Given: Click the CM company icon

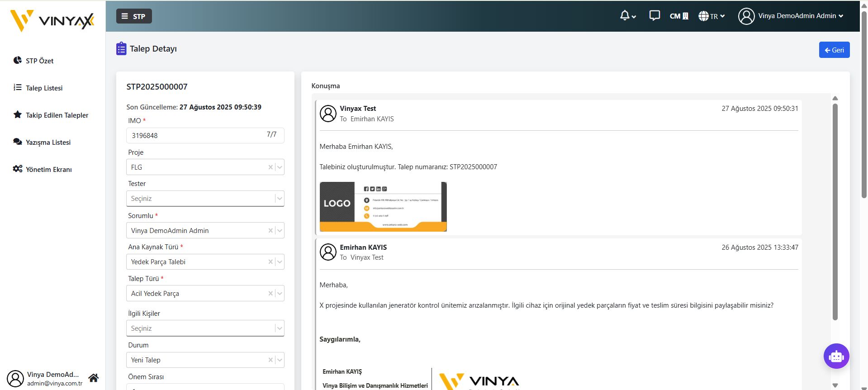Looking at the screenshot, I should [679, 16].
